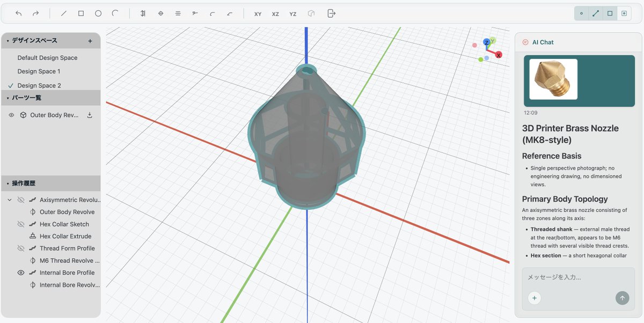This screenshot has width=644, height=323.
Task: Send the chat message with arrow button
Action: [x=623, y=298]
